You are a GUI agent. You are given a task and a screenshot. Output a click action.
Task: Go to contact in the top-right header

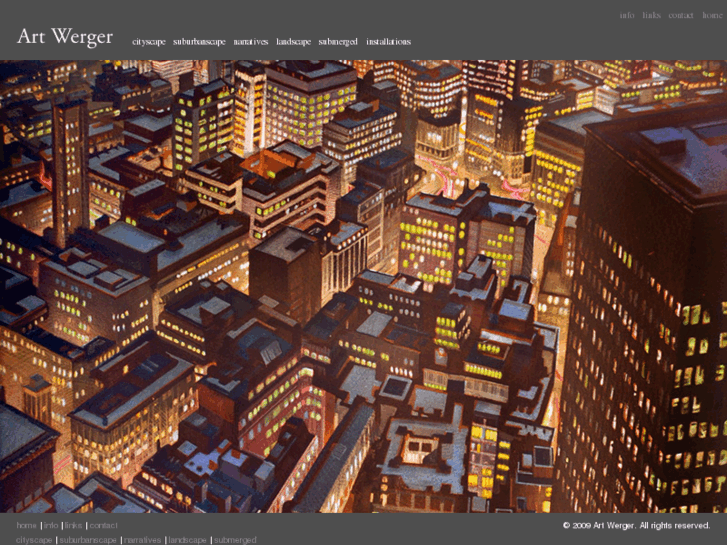click(681, 15)
